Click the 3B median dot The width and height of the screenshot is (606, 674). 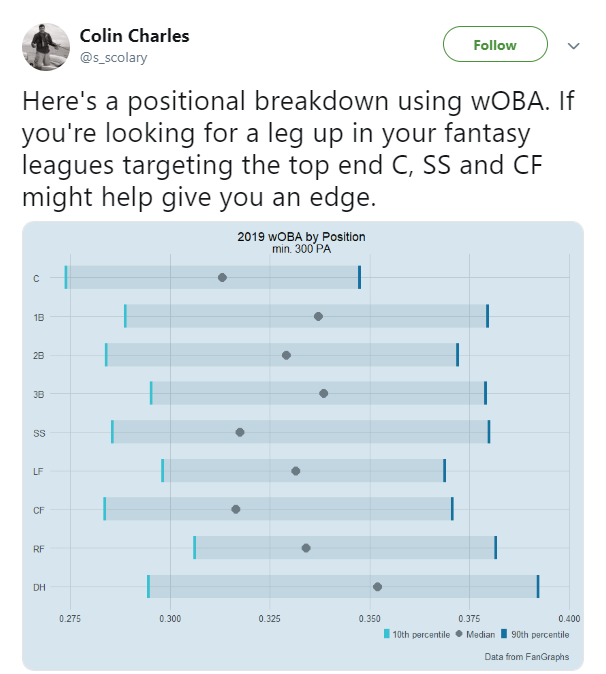324,393
